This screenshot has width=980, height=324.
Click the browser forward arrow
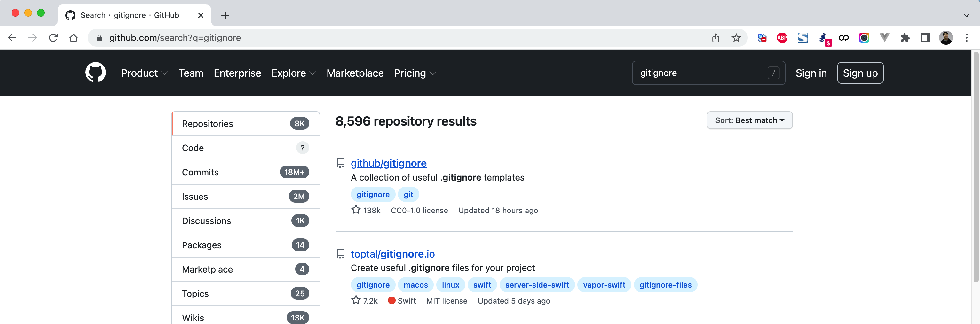(33, 38)
